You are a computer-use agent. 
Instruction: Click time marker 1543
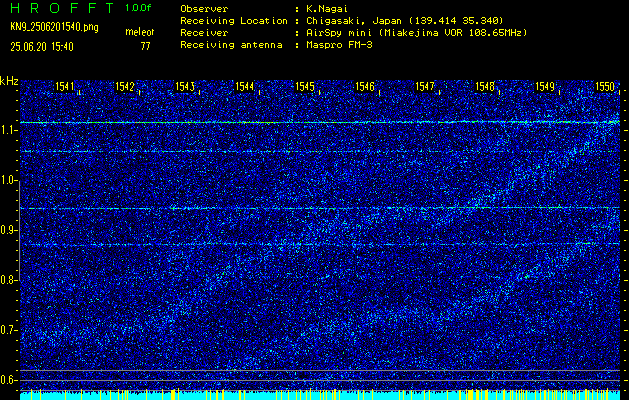coord(185,86)
